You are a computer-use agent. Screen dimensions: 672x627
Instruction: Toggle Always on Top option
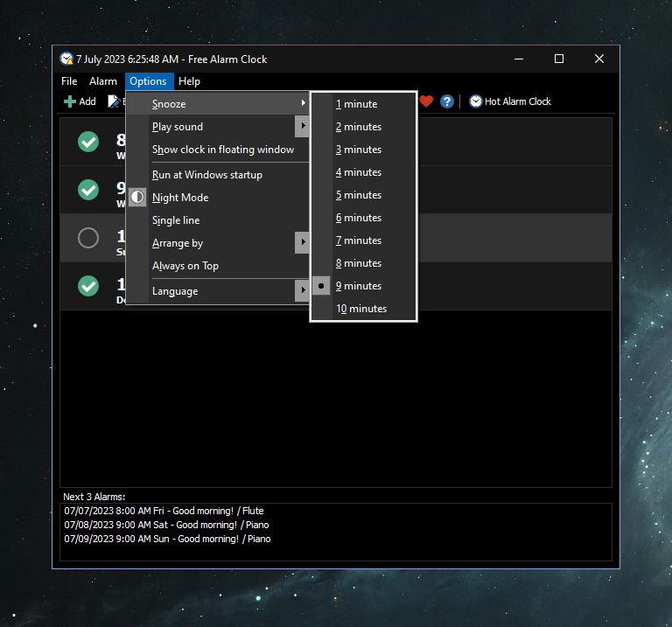click(218, 266)
